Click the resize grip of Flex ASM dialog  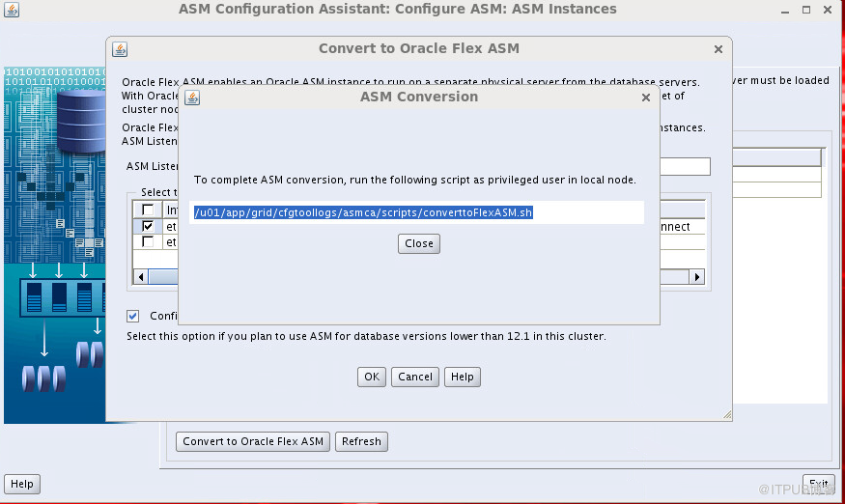727,414
